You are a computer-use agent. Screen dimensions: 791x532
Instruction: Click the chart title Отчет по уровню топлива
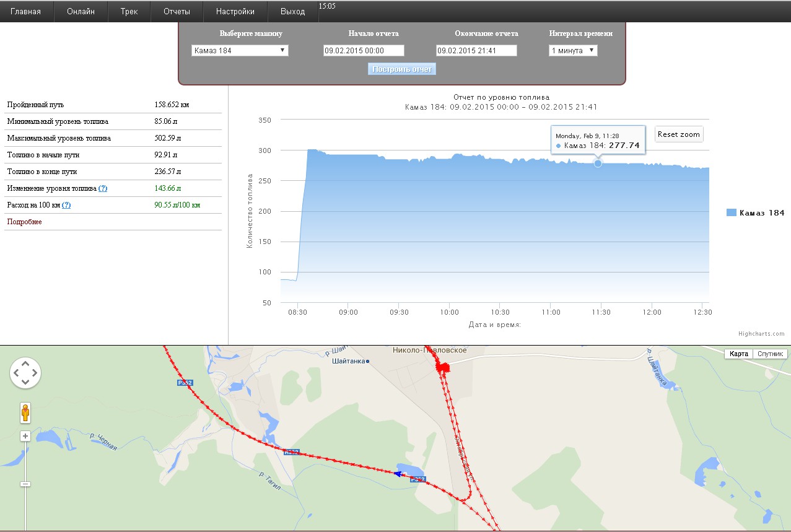point(501,97)
